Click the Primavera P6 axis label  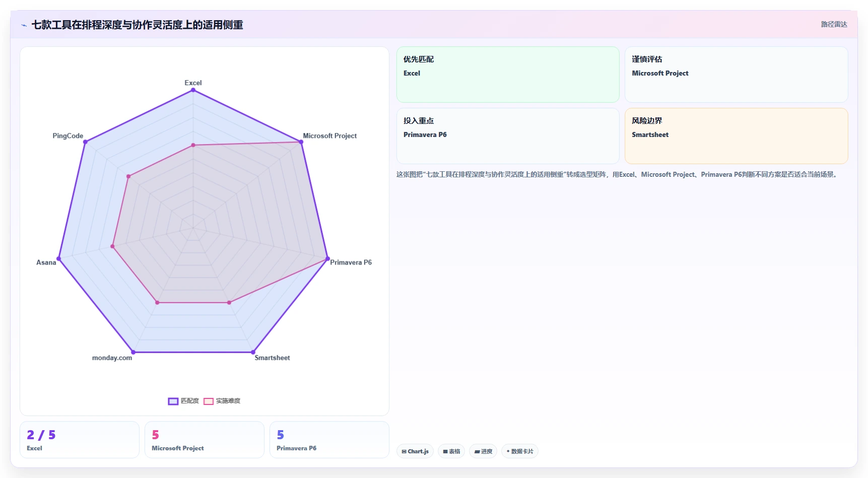pos(351,262)
